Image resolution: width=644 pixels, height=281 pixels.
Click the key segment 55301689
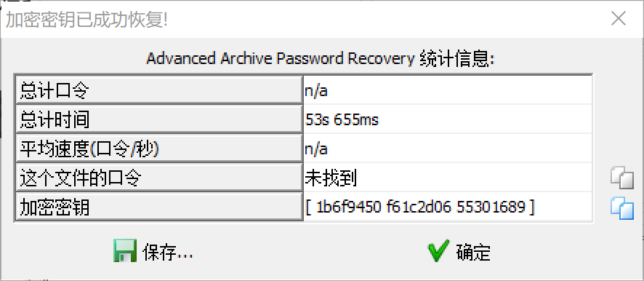click(491, 207)
